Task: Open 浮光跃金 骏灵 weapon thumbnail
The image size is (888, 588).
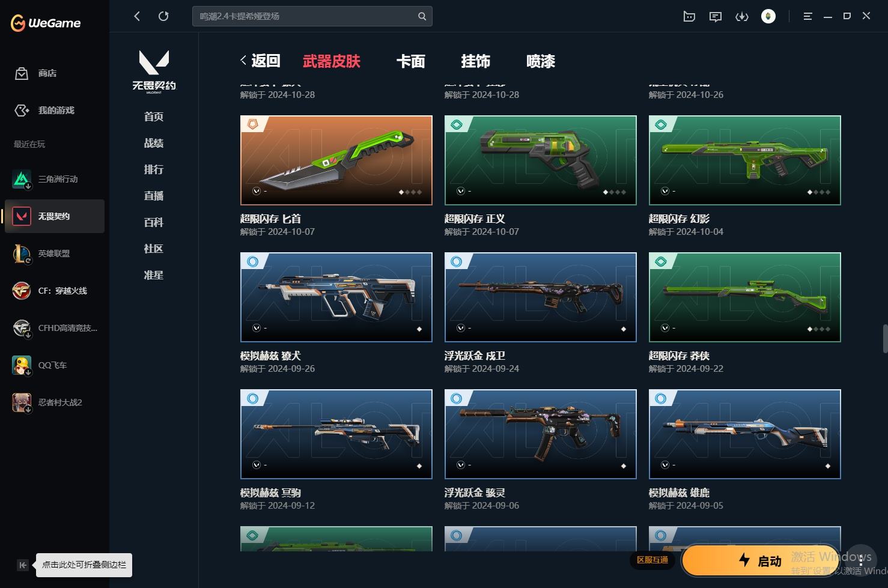Action: (x=541, y=434)
